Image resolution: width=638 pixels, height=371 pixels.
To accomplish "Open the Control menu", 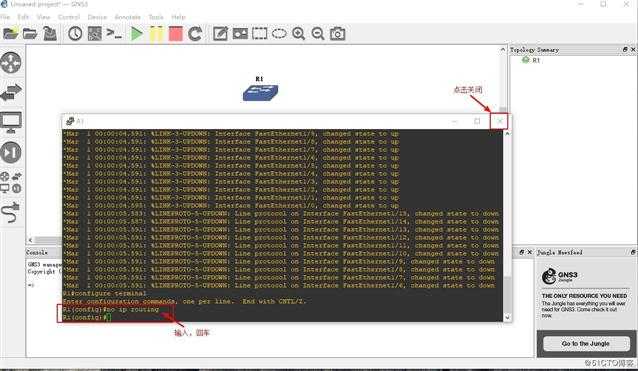I will point(69,17).
